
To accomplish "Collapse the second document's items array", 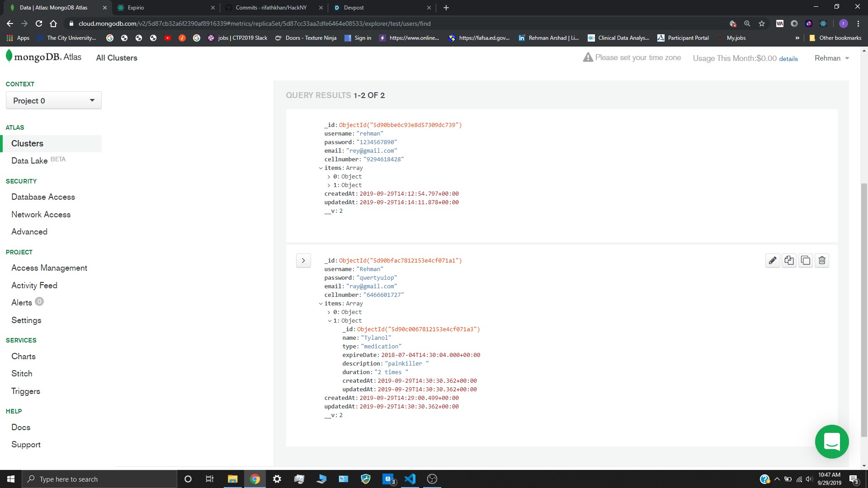I will tap(321, 304).
